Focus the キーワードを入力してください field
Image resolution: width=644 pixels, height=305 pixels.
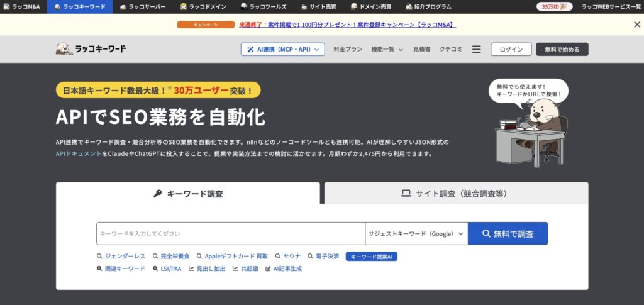click(x=231, y=233)
